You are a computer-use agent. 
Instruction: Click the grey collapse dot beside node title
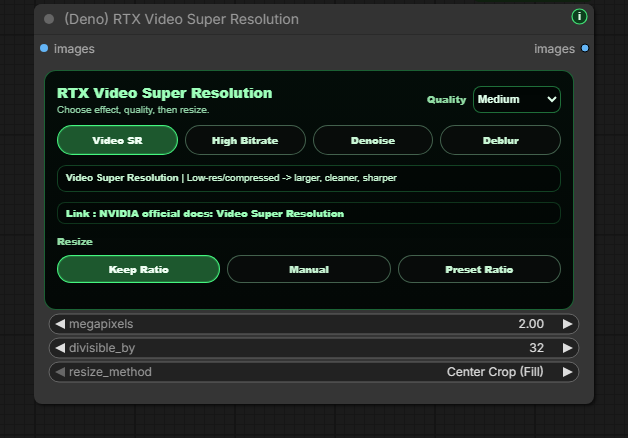point(49,19)
